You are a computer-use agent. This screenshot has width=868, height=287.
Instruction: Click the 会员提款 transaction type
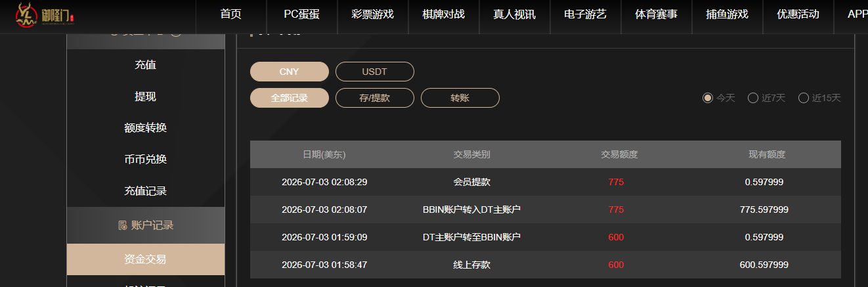point(472,182)
